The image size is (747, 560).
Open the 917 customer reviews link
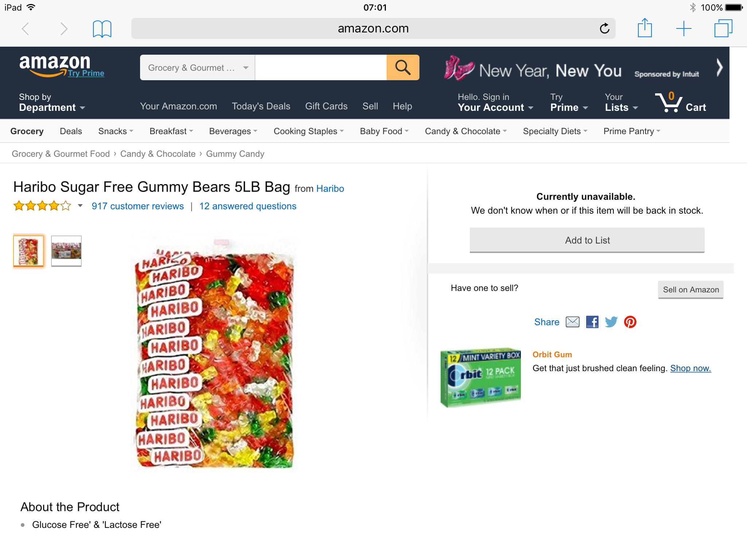[138, 206]
